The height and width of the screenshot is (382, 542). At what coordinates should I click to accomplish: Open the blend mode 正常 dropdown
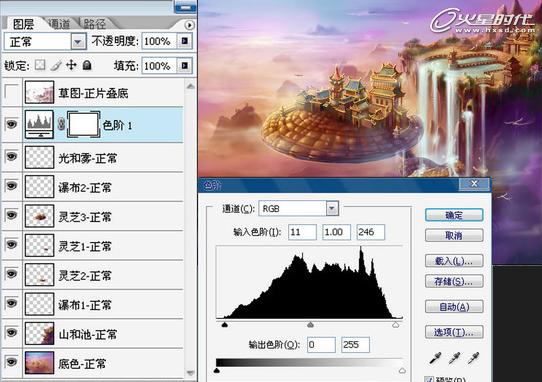[78, 42]
